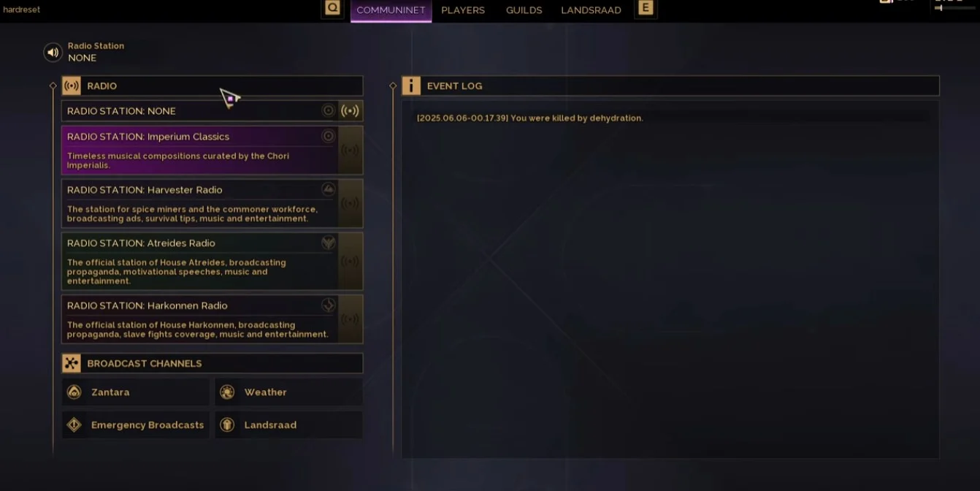Screen dimensions: 980x491
Task: Click the RADIO header broadcast icon
Action: coord(71,85)
